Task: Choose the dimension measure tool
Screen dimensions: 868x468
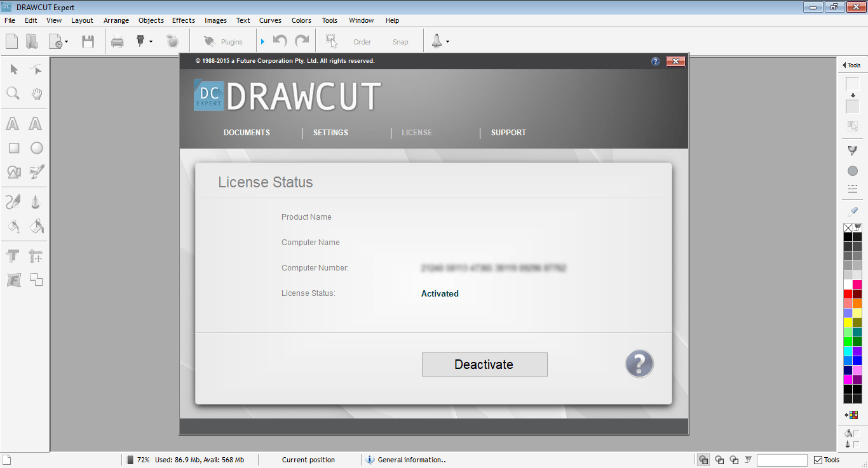Action: 36,257
